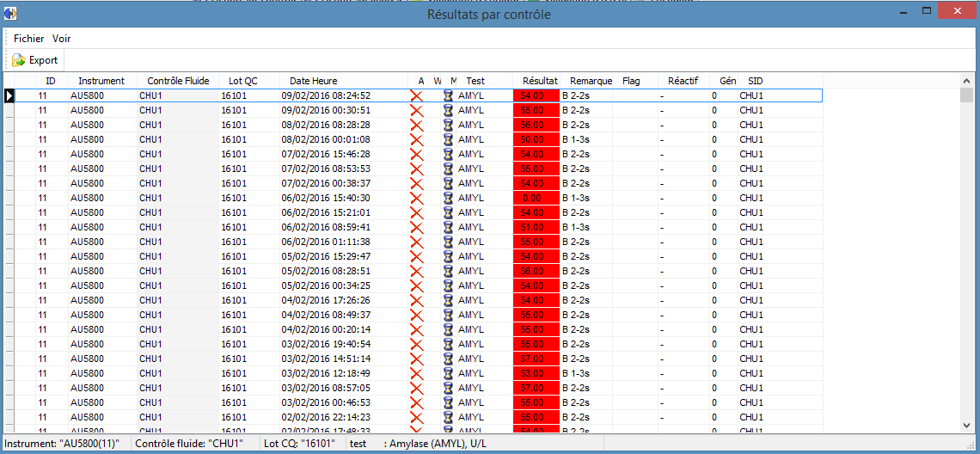
Task: Select the red 0.00 result cell
Action: (536, 198)
